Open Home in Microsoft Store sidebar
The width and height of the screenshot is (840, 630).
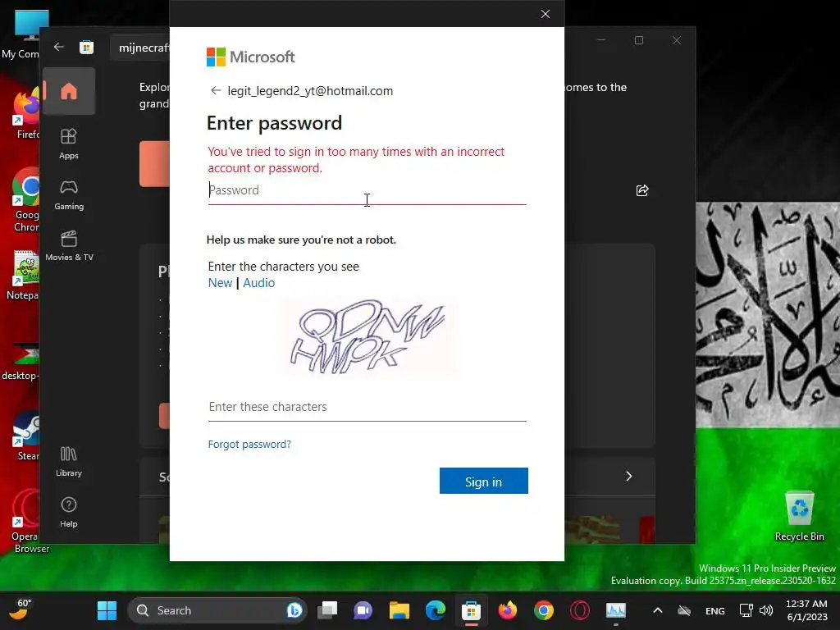pos(69,91)
